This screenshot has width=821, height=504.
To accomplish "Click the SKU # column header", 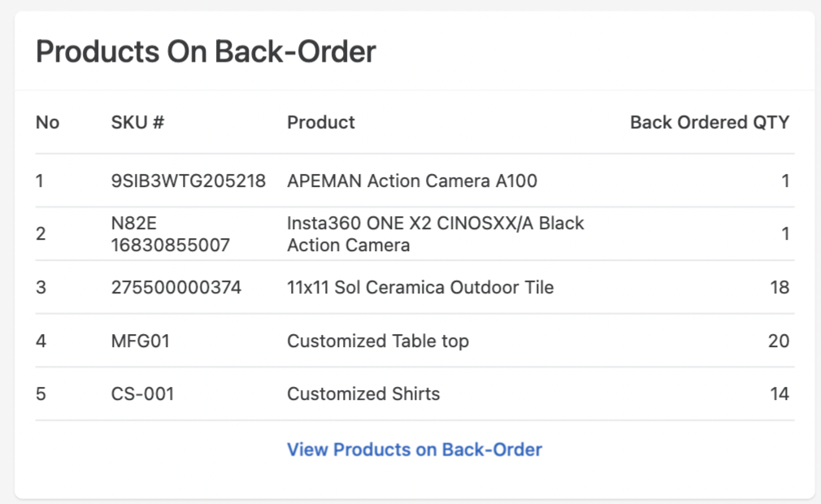I will tap(137, 123).
